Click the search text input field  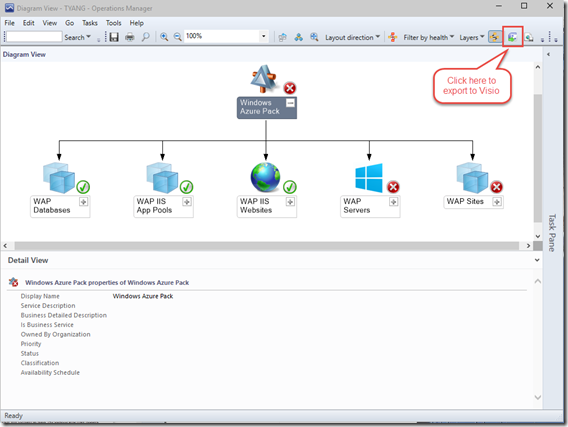[x=34, y=37]
